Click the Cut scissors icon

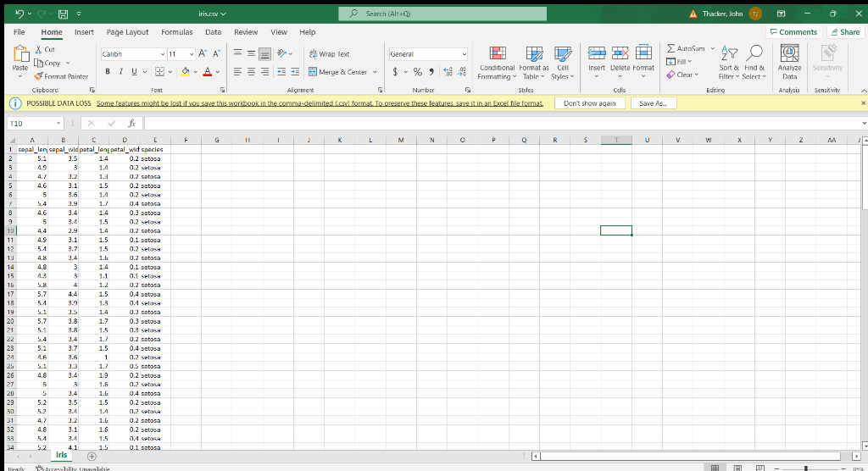click(x=39, y=49)
